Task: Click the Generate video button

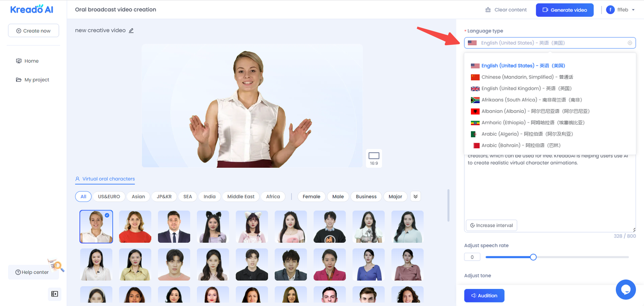Action: [x=565, y=10]
